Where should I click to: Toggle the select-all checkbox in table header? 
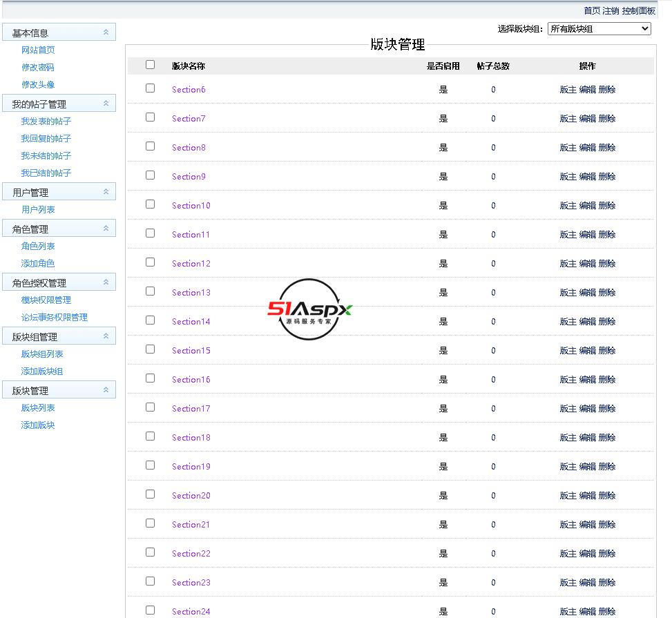pos(151,65)
